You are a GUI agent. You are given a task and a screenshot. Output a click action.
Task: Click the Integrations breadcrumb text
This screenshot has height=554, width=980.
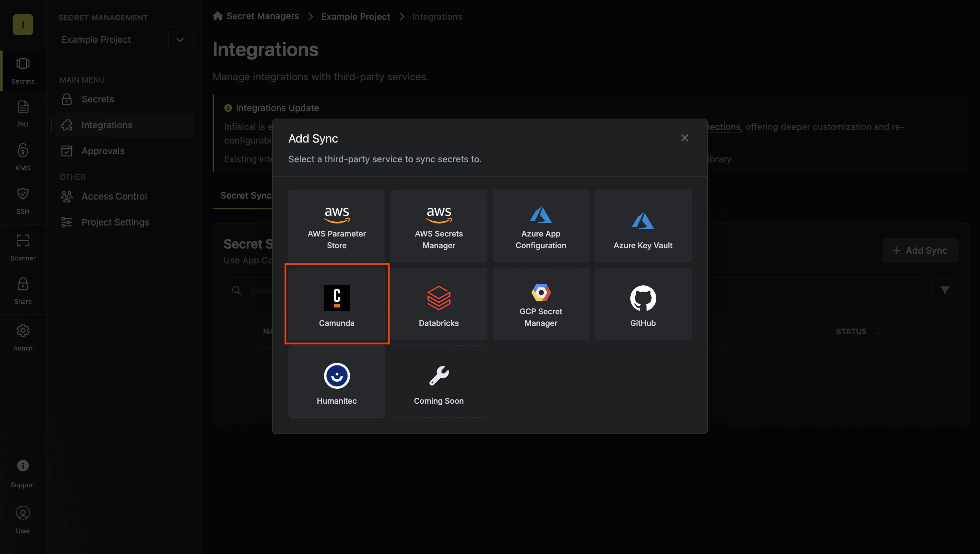[x=437, y=17]
